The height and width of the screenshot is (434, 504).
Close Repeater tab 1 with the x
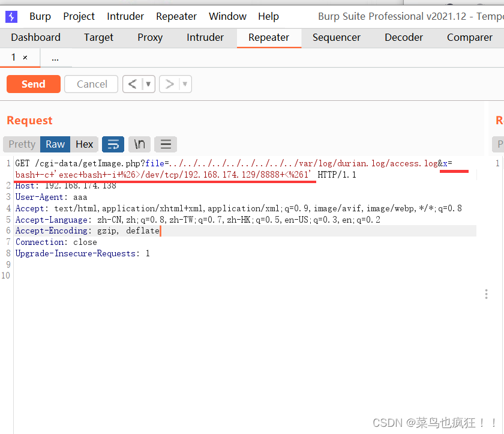(x=25, y=58)
